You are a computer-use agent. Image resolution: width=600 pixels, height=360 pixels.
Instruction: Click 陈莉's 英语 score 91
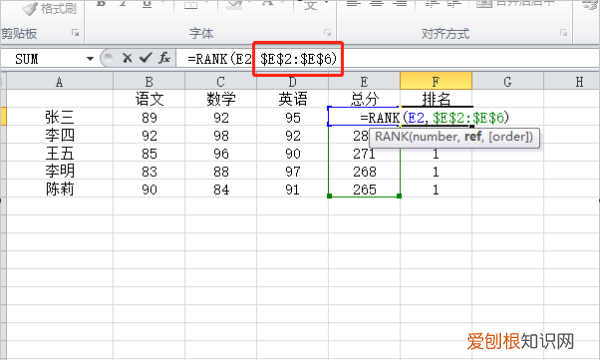point(292,189)
